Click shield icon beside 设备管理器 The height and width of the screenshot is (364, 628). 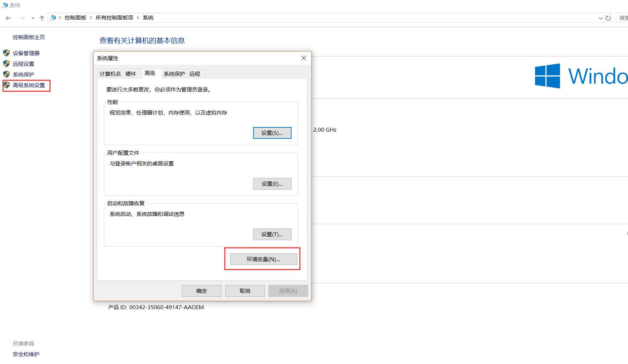click(6, 53)
